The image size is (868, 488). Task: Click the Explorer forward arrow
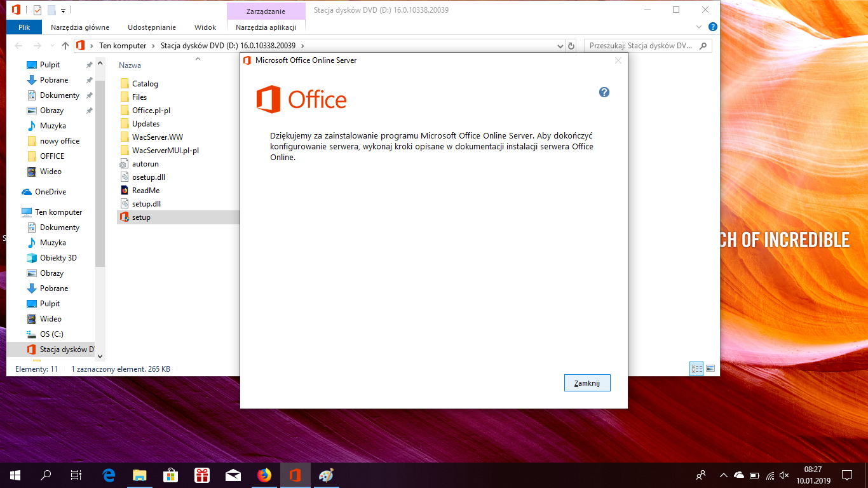tap(37, 46)
